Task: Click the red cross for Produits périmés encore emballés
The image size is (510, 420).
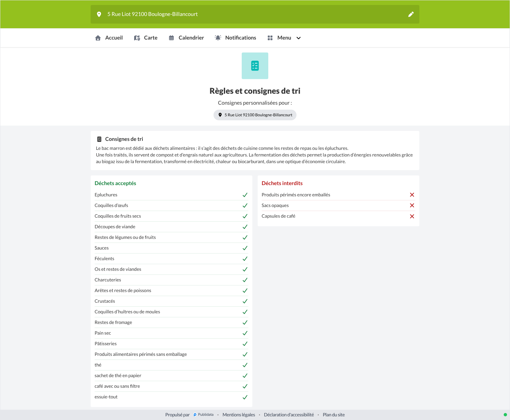Action: click(412, 195)
